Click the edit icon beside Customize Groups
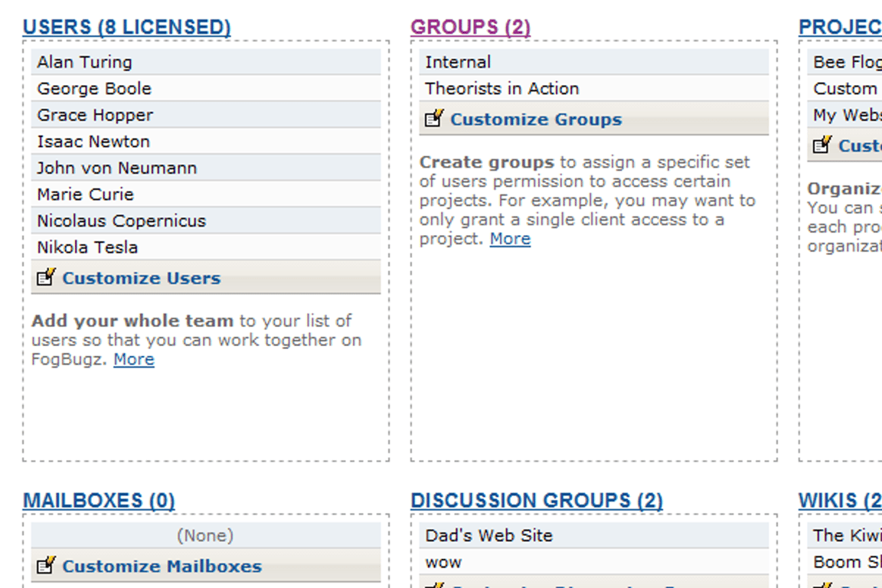 [x=434, y=118]
